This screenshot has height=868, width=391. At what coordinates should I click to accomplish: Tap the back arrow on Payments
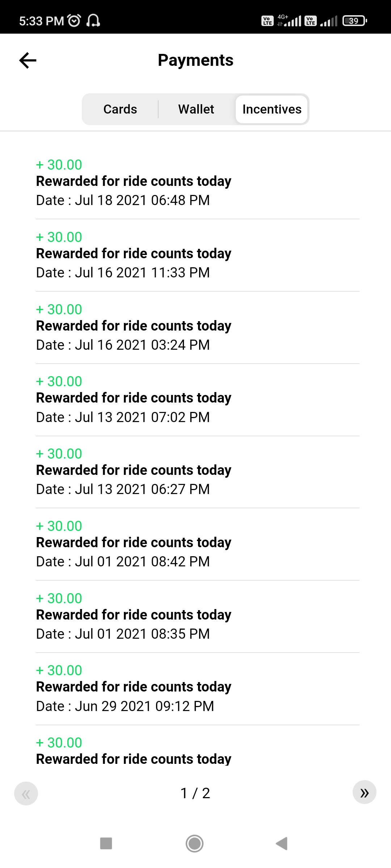[x=28, y=60]
